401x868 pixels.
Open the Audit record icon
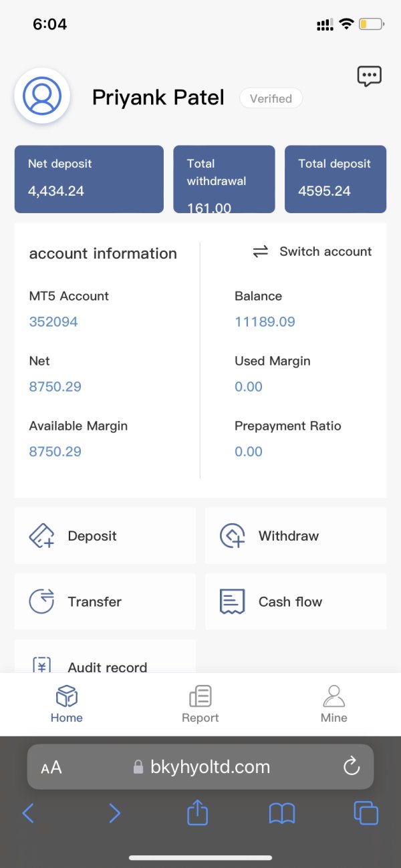pos(41,665)
